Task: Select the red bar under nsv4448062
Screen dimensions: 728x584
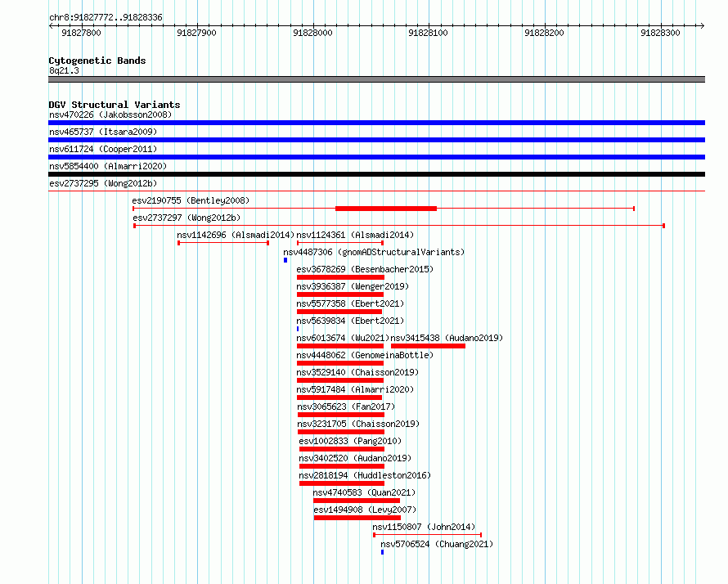Action: tap(339, 363)
